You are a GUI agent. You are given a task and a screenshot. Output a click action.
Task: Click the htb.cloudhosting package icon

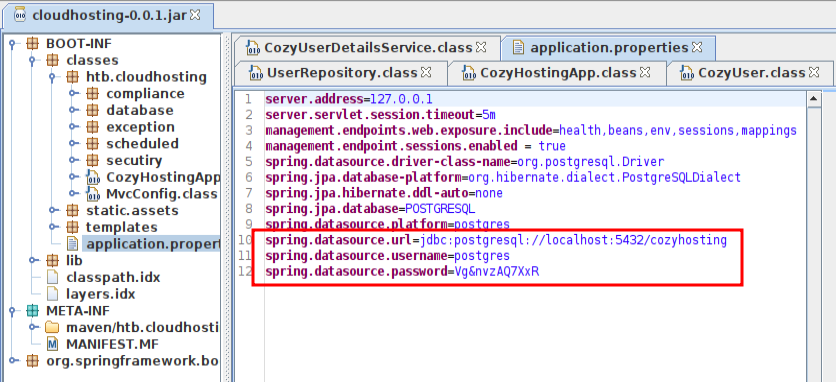pos(73,77)
